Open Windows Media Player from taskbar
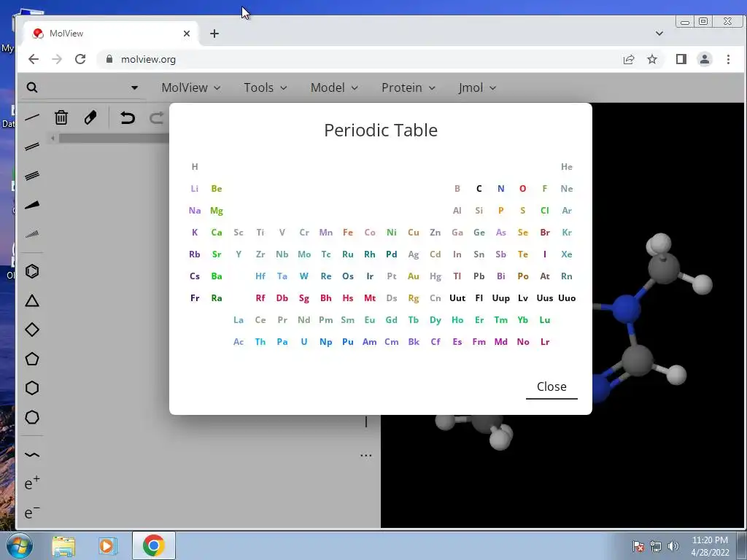This screenshot has height=560, width=747. (x=108, y=545)
